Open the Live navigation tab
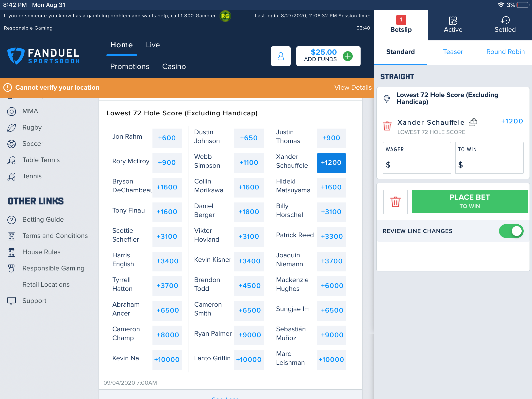532x399 pixels. click(153, 45)
